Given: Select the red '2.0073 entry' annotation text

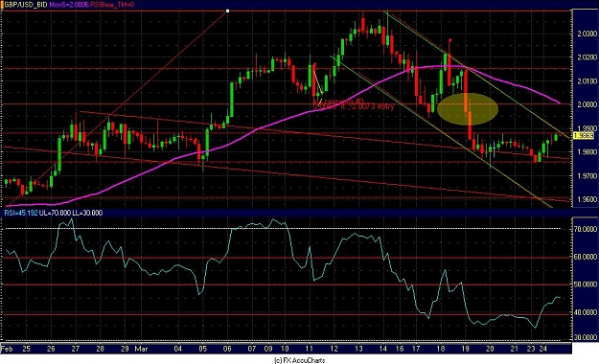Looking at the screenshot, I should point(373,107).
